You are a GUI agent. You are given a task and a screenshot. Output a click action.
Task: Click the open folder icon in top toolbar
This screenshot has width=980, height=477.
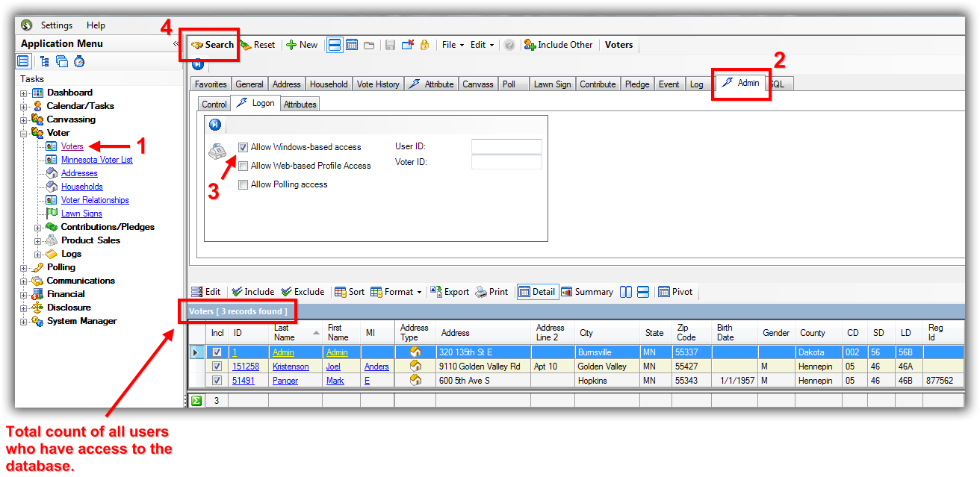(x=369, y=46)
